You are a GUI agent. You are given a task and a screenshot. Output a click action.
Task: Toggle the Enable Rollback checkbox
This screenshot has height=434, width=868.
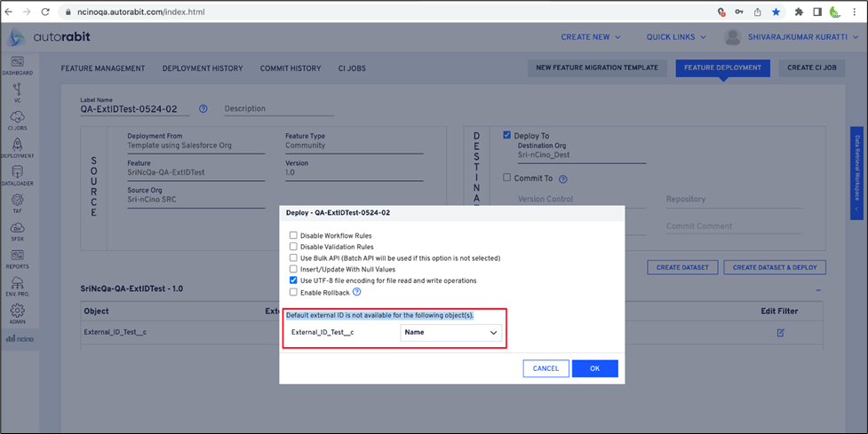tap(292, 292)
